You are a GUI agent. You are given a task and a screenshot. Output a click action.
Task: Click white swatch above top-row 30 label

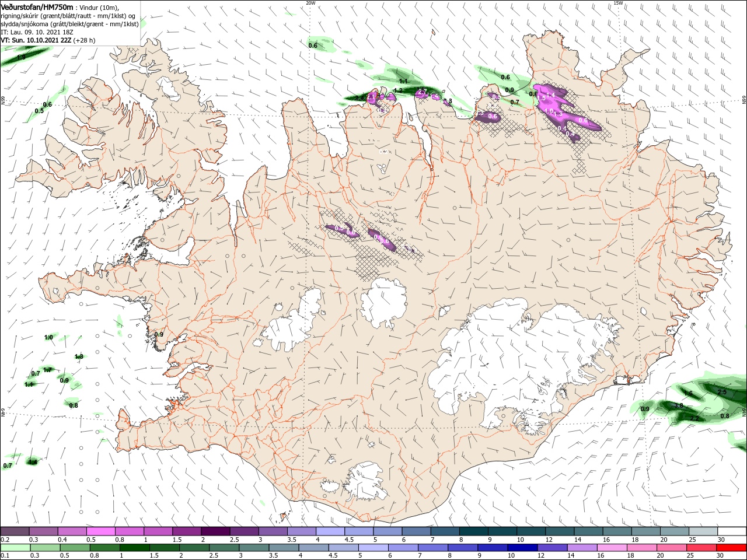tap(732, 531)
